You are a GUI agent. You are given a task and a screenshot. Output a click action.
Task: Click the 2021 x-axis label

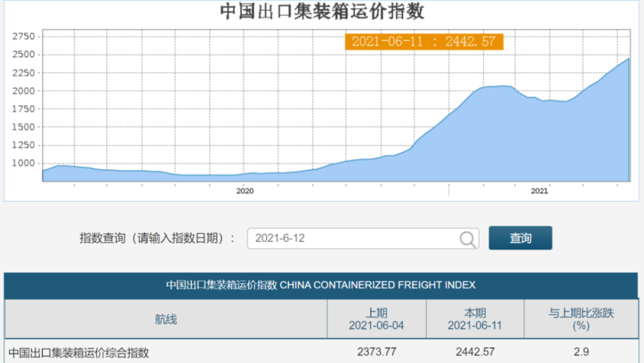pos(539,191)
